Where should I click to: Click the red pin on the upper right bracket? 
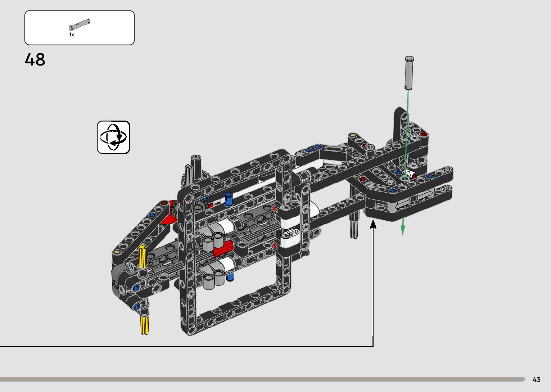click(x=423, y=134)
